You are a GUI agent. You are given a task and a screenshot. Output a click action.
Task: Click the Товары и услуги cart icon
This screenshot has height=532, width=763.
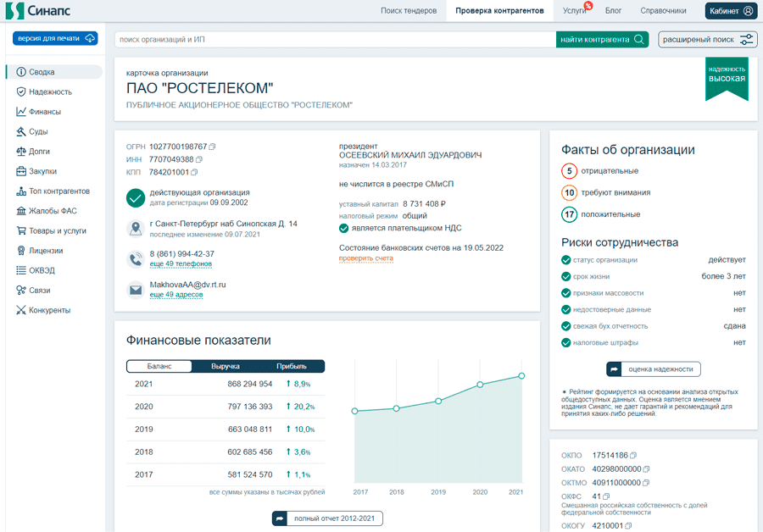click(21, 230)
